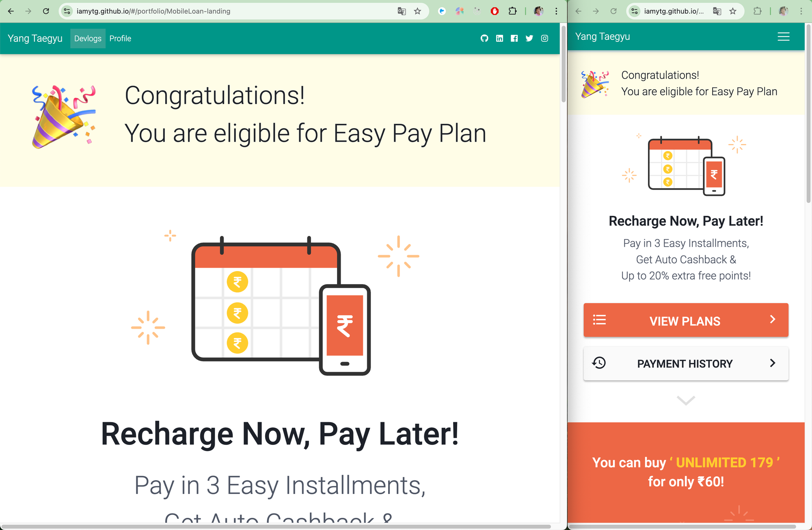Open the Extensions puzzle icon in left window
Viewport: 812px width, 530px height.
(513, 11)
